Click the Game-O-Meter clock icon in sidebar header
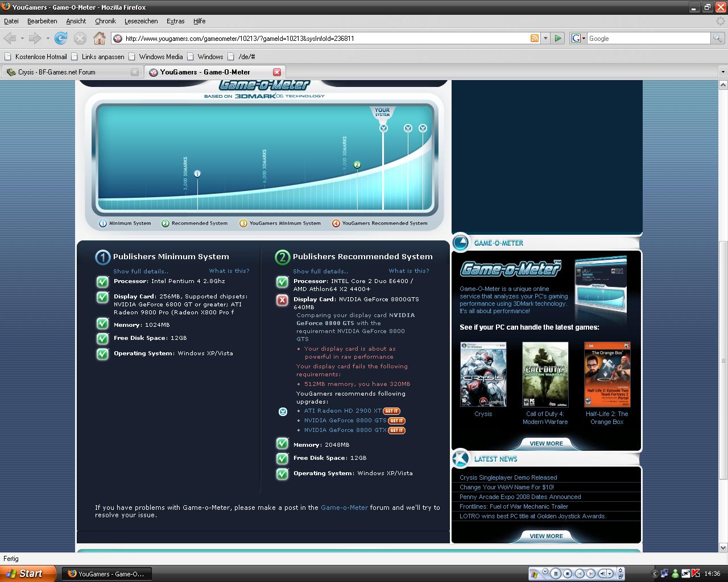The width and height of the screenshot is (728, 582). pyautogui.click(x=461, y=243)
